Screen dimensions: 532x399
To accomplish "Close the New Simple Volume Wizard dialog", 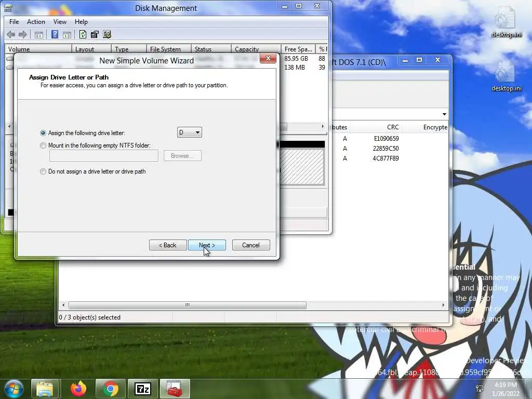I will tap(268, 58).
